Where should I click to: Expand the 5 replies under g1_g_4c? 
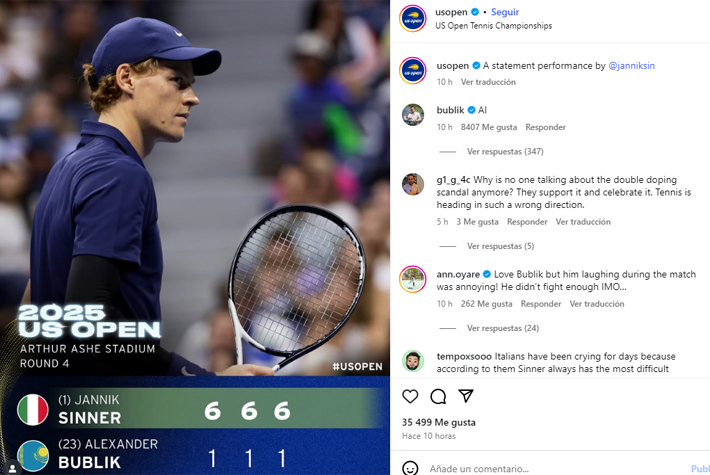(x=500, y=246)
